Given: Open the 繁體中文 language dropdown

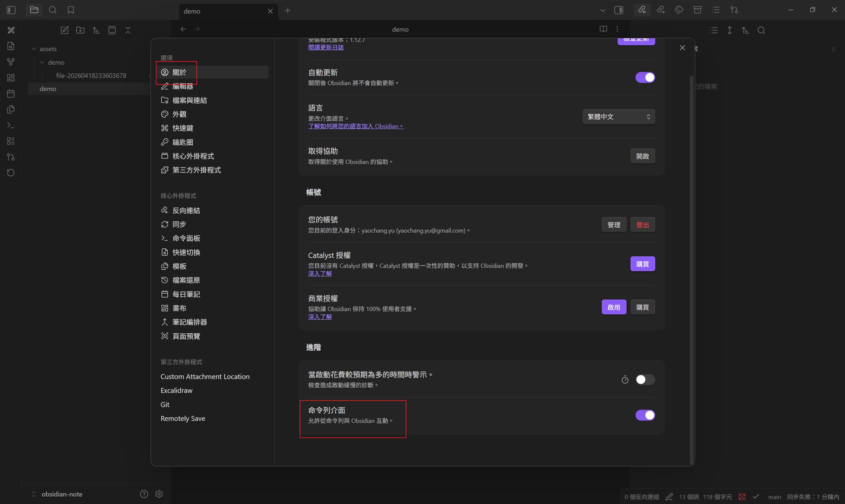Looking at the screenshot, I should 618,117.
